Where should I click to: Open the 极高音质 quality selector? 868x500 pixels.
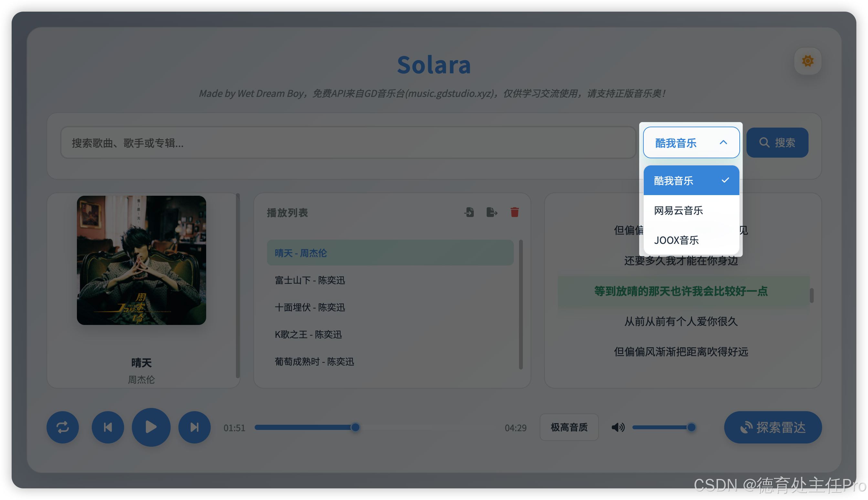(569, 427)
